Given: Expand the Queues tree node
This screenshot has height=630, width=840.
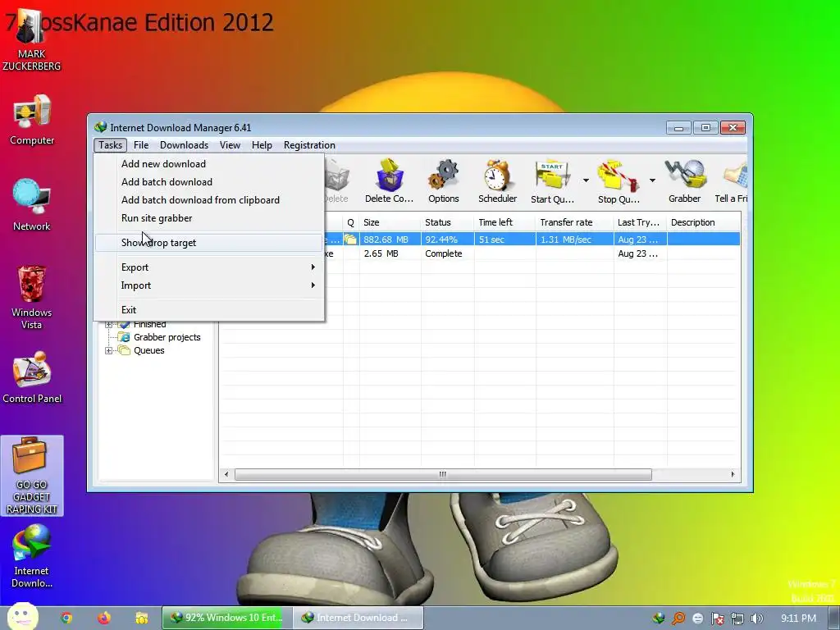Looking at the screenshot, I should click(x=109, y=350).
